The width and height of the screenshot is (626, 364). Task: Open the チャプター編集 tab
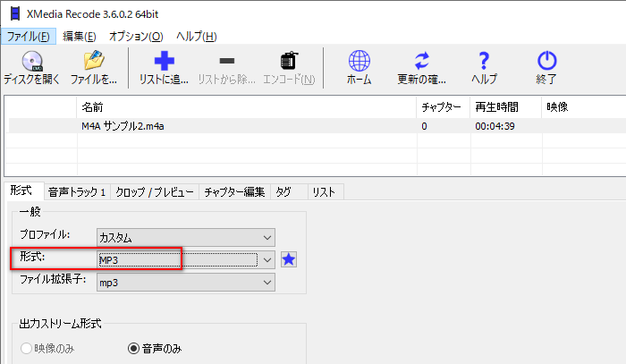click(234, 192)
